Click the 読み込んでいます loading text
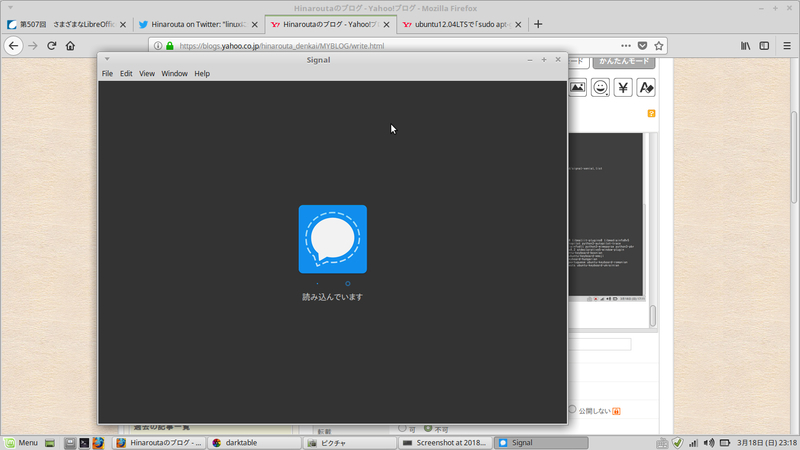 pyautogui.click(x=333, y=297)
